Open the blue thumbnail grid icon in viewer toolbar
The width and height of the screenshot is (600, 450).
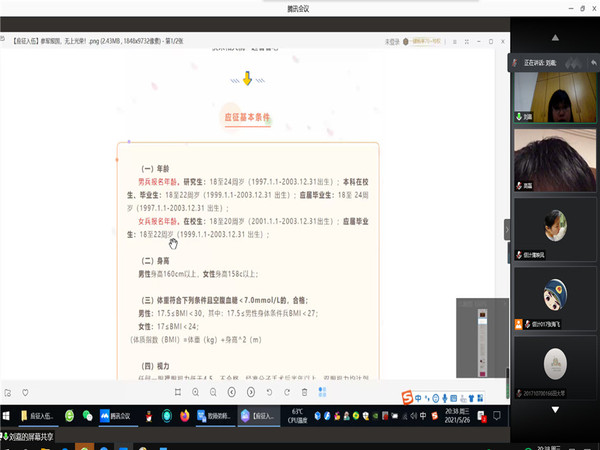coord(322,391)
